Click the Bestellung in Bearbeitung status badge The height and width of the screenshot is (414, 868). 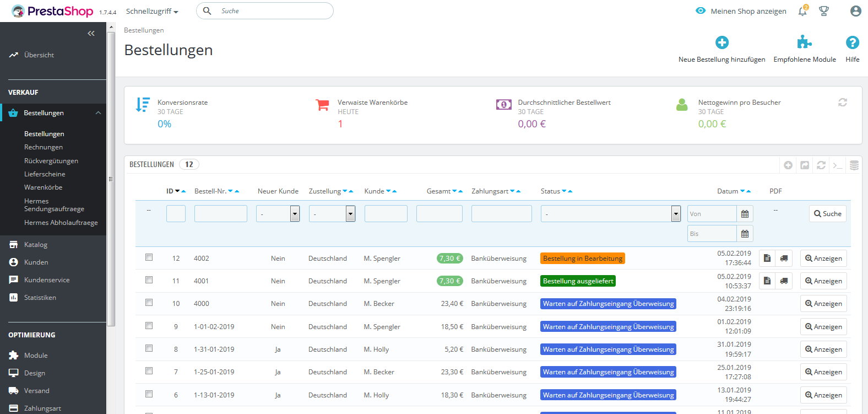click(x=583, y=259)
